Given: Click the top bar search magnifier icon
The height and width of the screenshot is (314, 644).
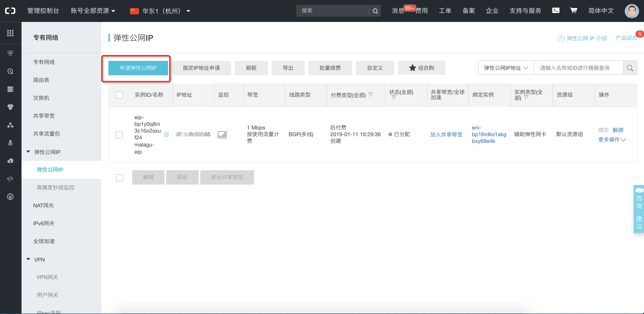Looking at the screenshot, I should coord(375,11).
